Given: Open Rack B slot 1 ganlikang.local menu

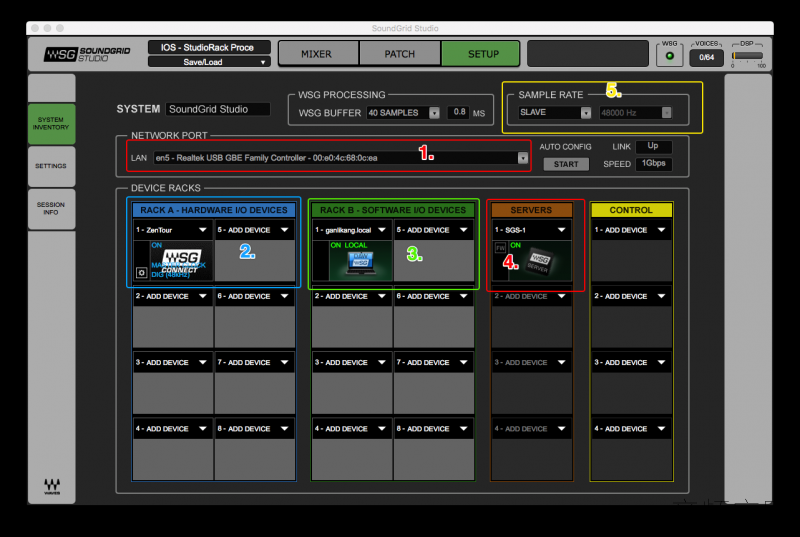Looking at the screenshot, I should click(x=352, y=230).
